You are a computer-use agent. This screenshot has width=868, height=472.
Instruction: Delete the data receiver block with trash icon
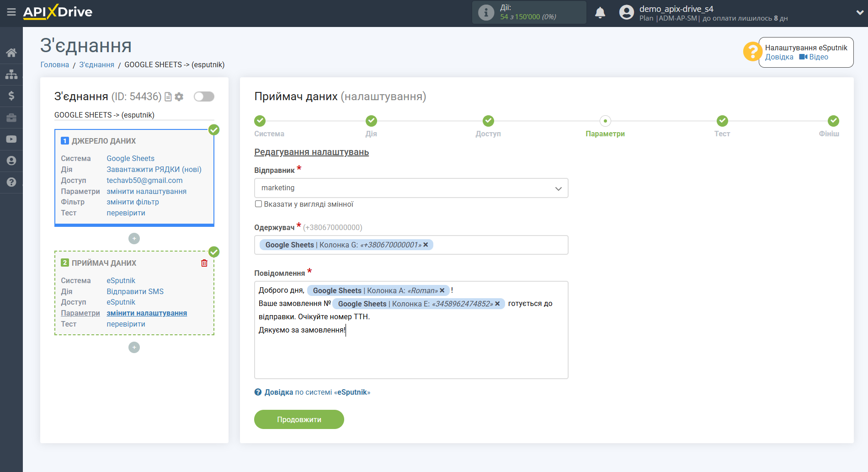click(204, 263)
